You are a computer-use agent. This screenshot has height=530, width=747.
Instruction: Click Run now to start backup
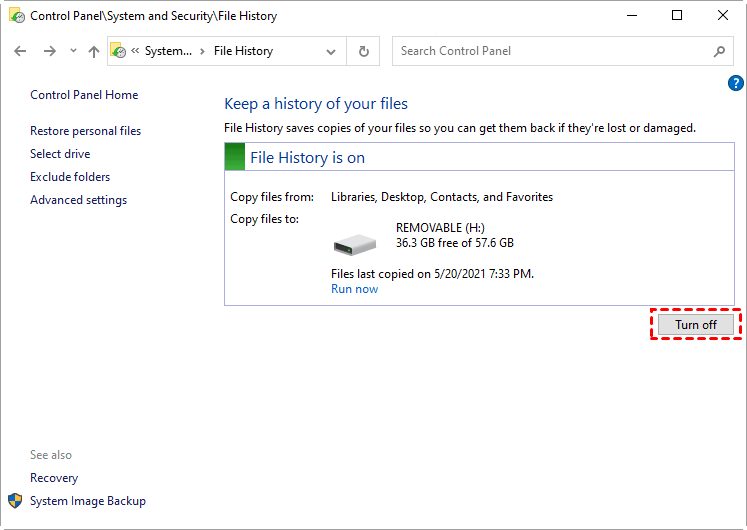click(354, 289)
